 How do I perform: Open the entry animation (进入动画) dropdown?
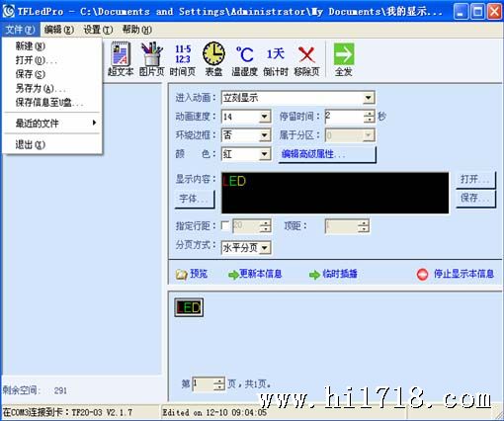pyautogui.click(x=369, y=98)
